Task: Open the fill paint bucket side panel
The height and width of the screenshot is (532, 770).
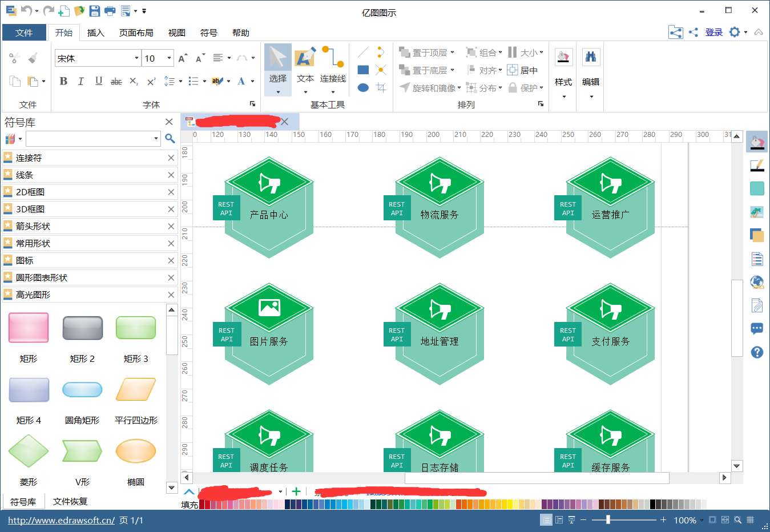Action: pyautogui.click(x=757, y=142)
